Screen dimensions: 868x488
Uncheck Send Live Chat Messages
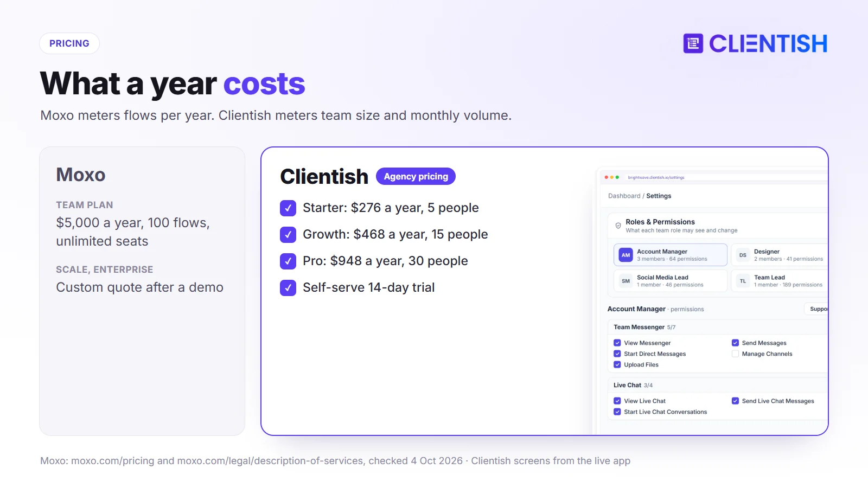click(735, 401)
